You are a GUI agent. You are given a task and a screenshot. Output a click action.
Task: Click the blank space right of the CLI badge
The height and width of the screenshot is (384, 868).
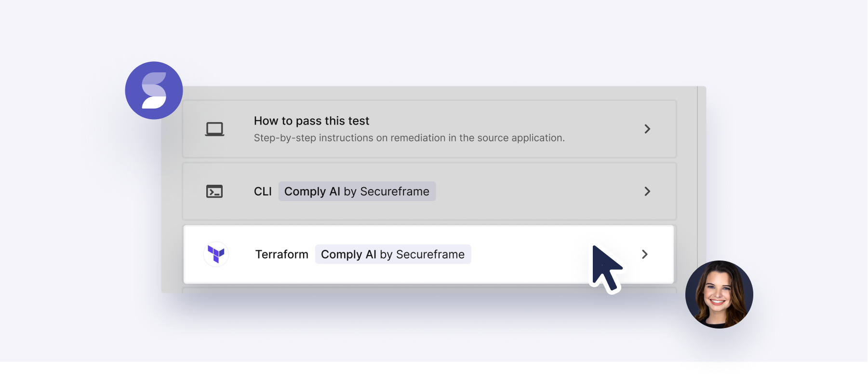click(530, 192)
